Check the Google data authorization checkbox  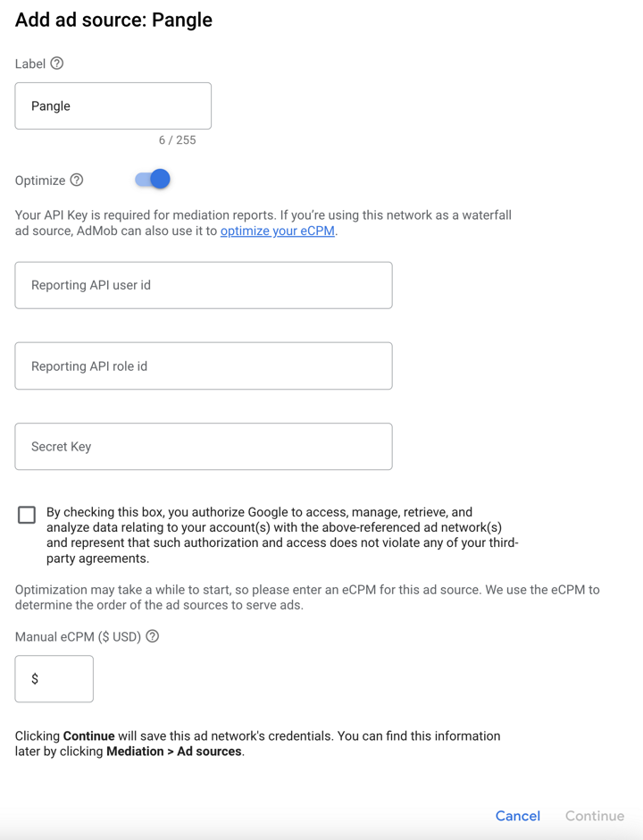click(x=26, y=515)
